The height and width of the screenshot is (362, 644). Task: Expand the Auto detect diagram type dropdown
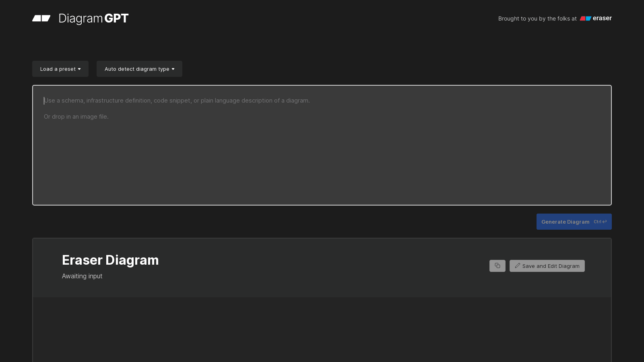[139, 69]
